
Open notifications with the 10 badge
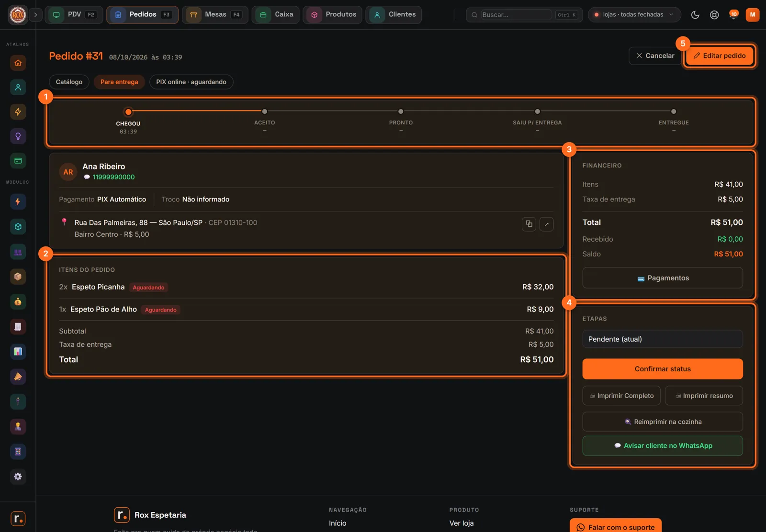[733, 15]
